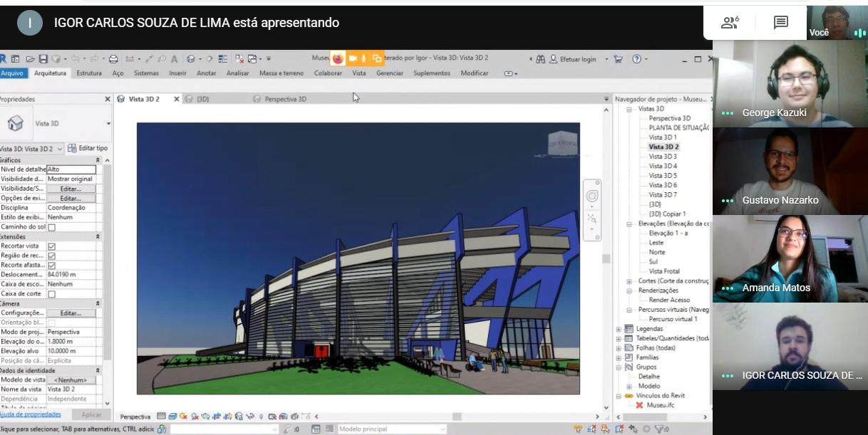Switch to the Perspectiva 3D view tab

coord(285,99)
